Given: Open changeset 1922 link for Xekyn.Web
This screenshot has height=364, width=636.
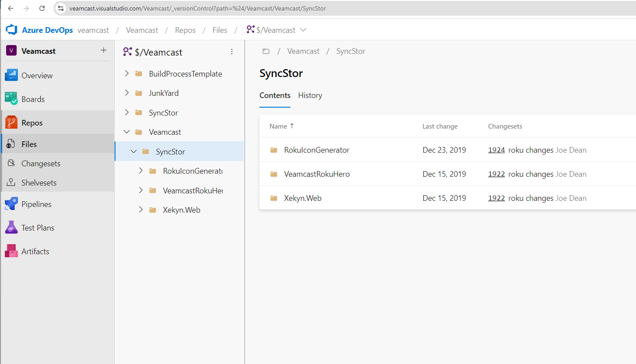Looking at the screenshot, I should 496,198.
